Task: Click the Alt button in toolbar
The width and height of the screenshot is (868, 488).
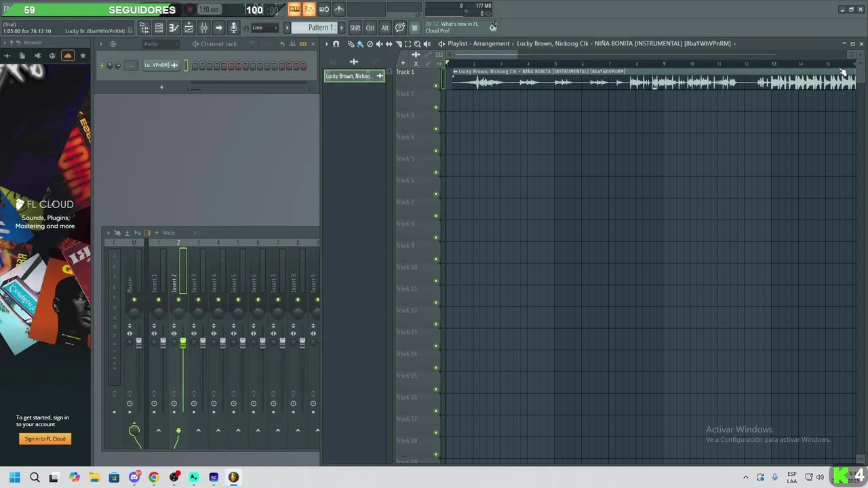Action: pos(385,28)
